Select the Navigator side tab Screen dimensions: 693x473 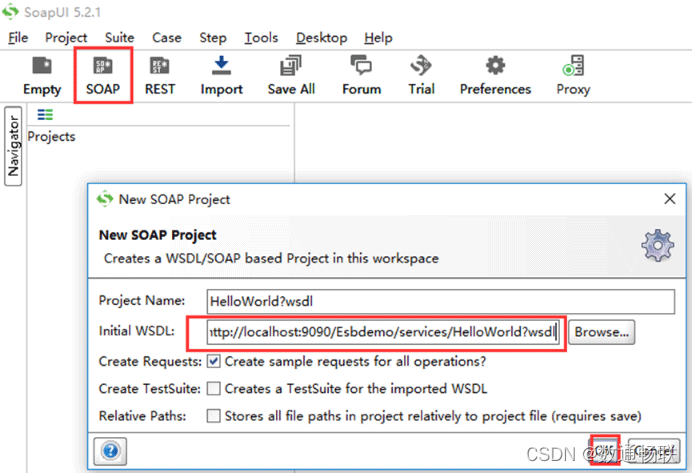click(13, 146)
